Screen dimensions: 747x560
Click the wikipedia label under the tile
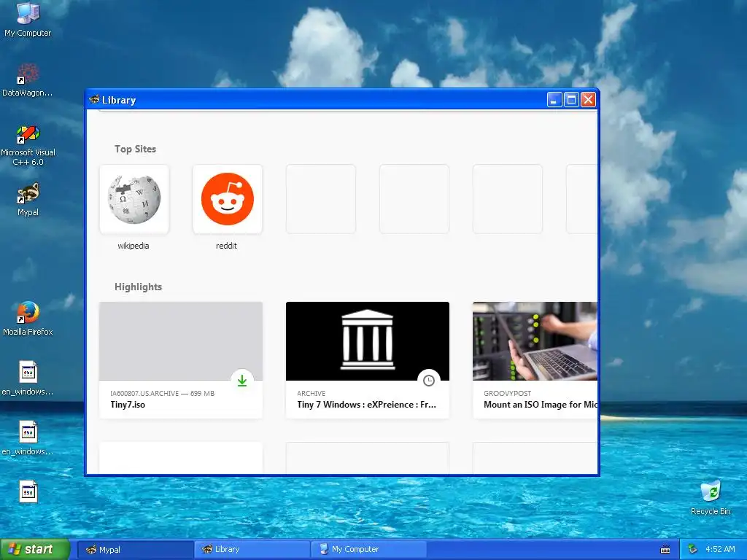coord(133,246)
